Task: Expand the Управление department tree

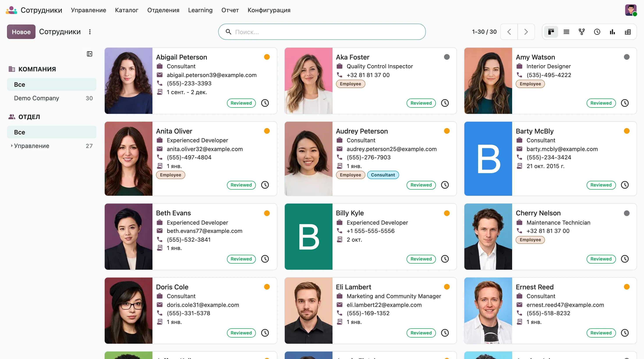Action: tap(11, 146)
